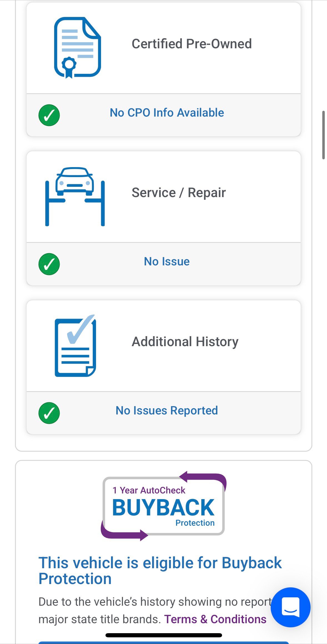327x644 pixels.
Task: Tap the 1 Year AutoCheck Buyback Protection logo
Action: click(x=163, y=506)
